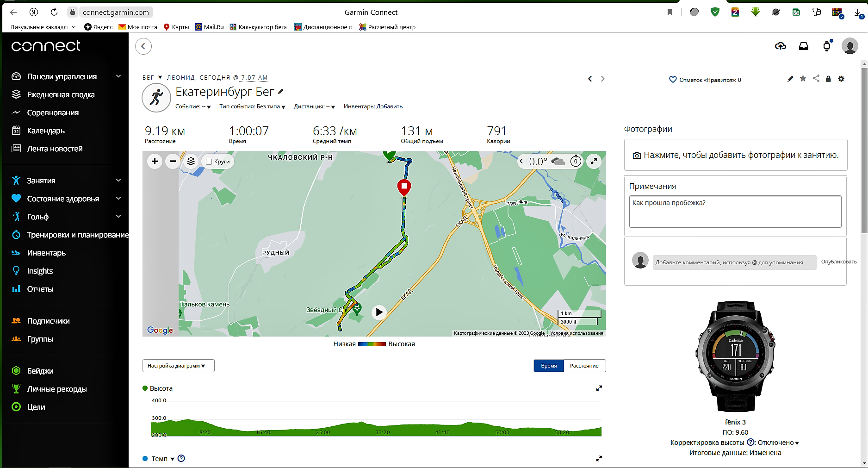Viewport: 868px width, 468px height.
Task: Open the browser downloads arrow
Action: tap(857, 12)
